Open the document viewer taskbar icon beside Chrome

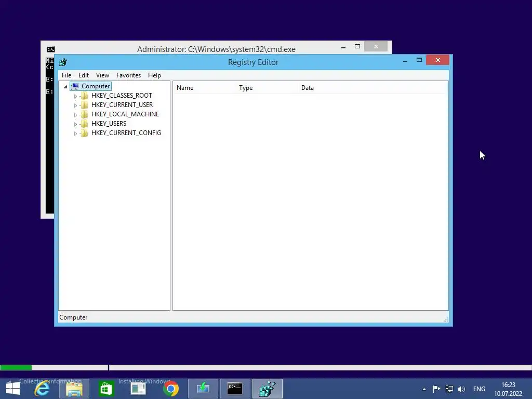138,389
